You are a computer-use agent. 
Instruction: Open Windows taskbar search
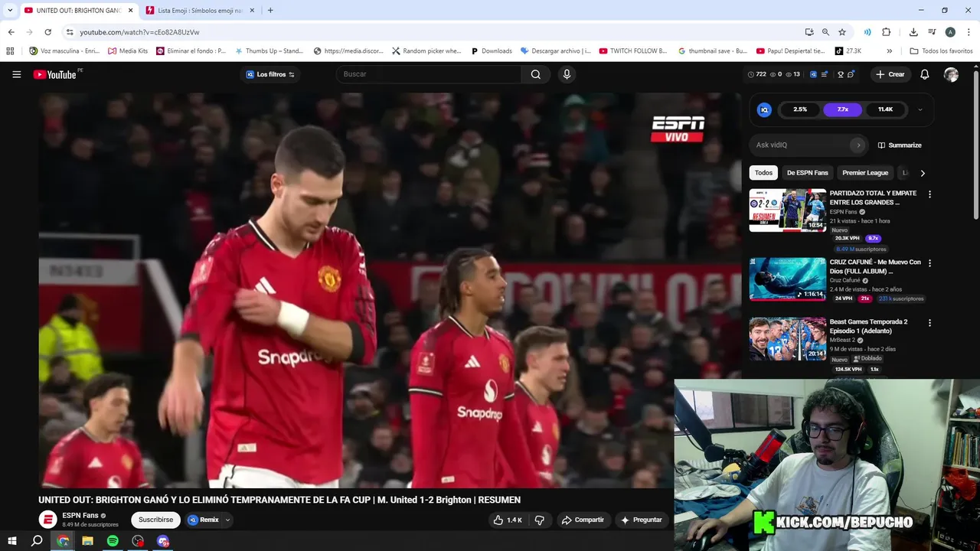click(x=37, y=541)
